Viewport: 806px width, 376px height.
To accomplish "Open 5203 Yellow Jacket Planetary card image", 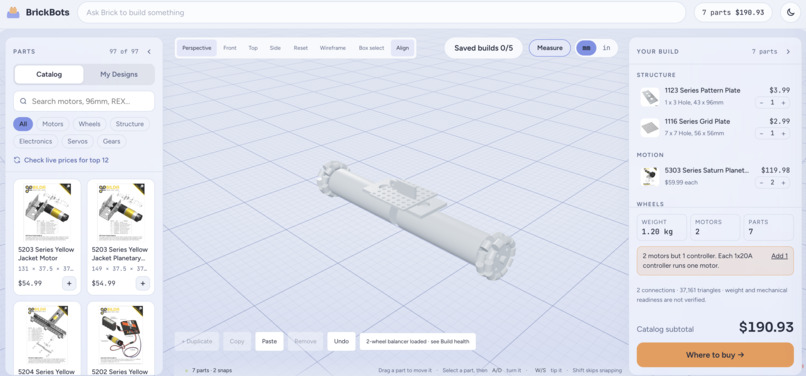I will pyautogui.click(x=120, y=212).
